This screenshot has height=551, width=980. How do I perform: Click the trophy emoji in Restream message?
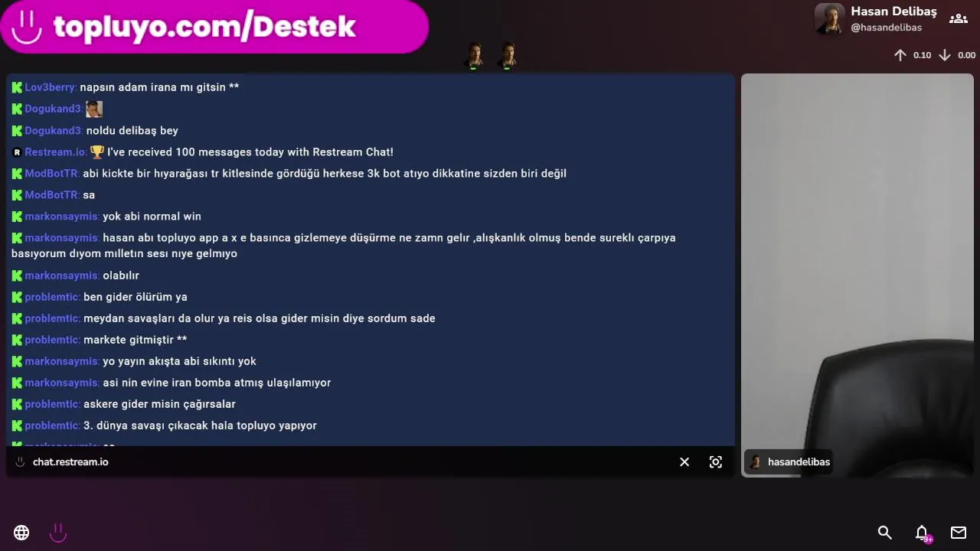[x=97, y=152]
